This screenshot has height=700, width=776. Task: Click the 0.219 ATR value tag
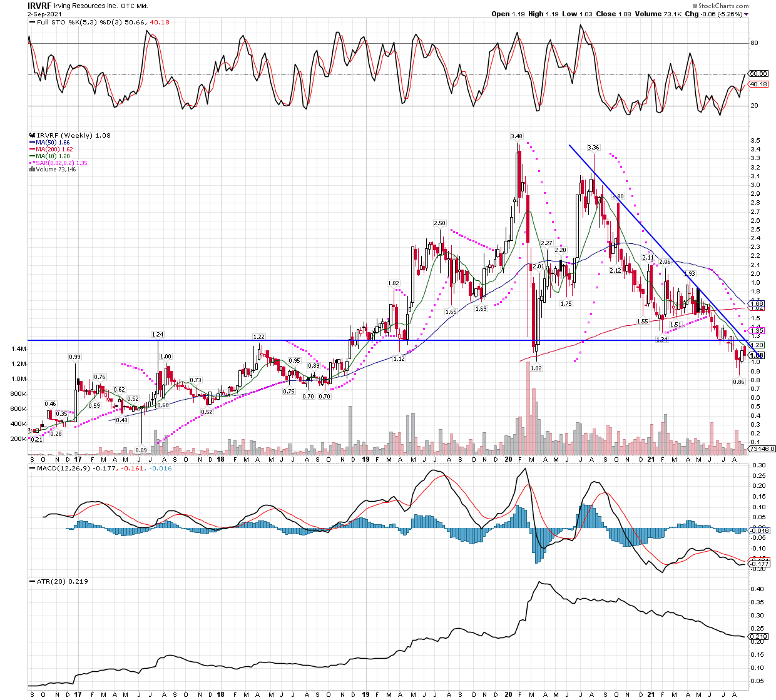[758, 637]
